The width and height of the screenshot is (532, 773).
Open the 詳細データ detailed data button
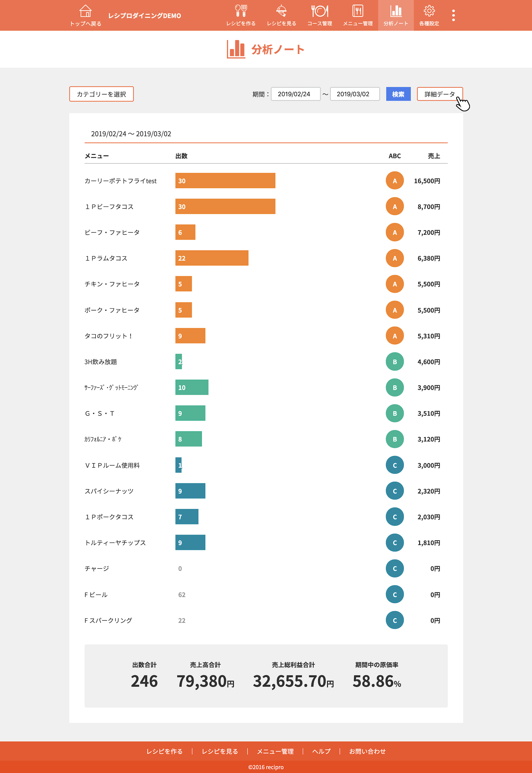tap(439, 94)
